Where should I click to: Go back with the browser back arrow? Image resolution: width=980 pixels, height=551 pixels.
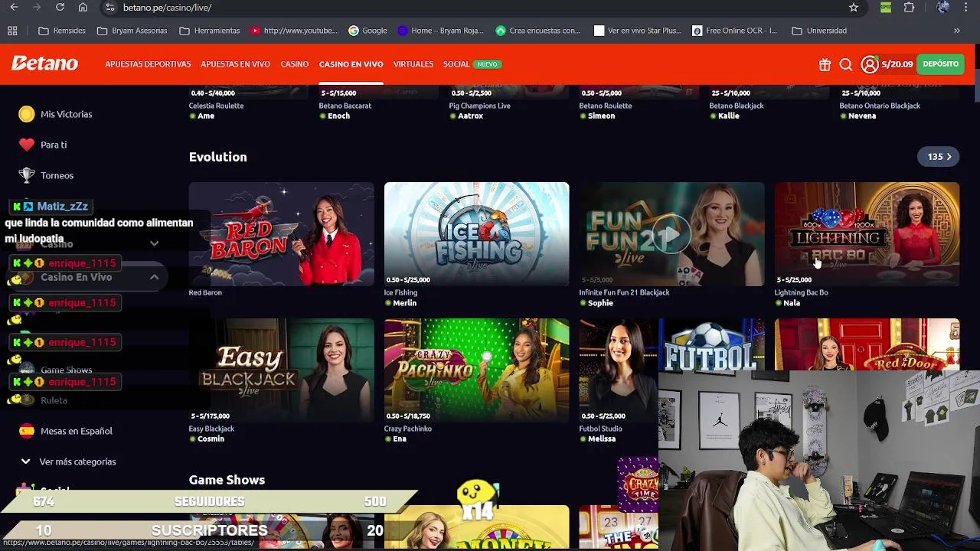[14, 8]
